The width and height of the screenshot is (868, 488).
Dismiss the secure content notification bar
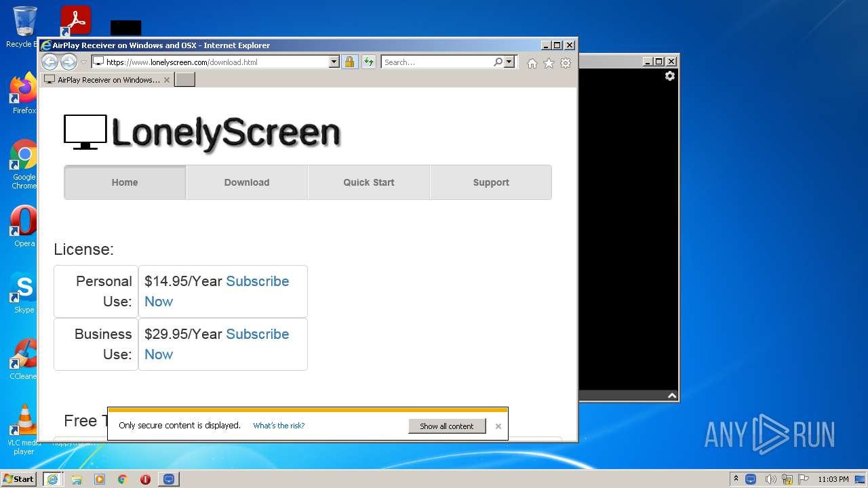(x=498, y=426)
